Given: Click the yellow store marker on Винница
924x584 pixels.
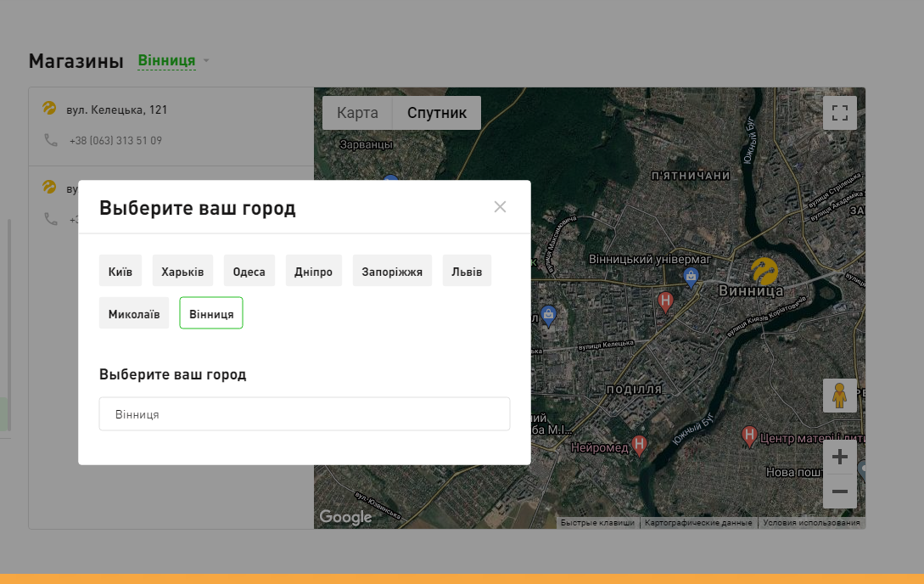Looking at the screenshot, I should 764,272.
